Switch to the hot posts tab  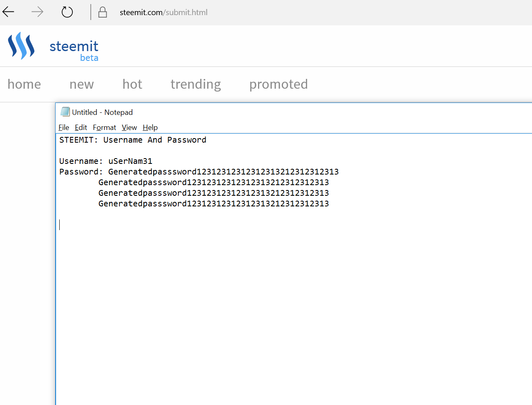(x=132, y=84)
